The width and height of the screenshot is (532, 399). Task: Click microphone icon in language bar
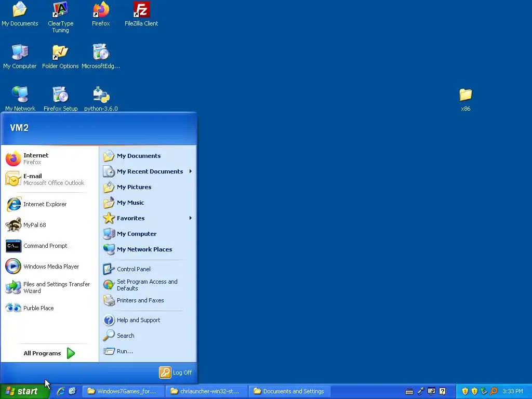click(x=421, y=391)
